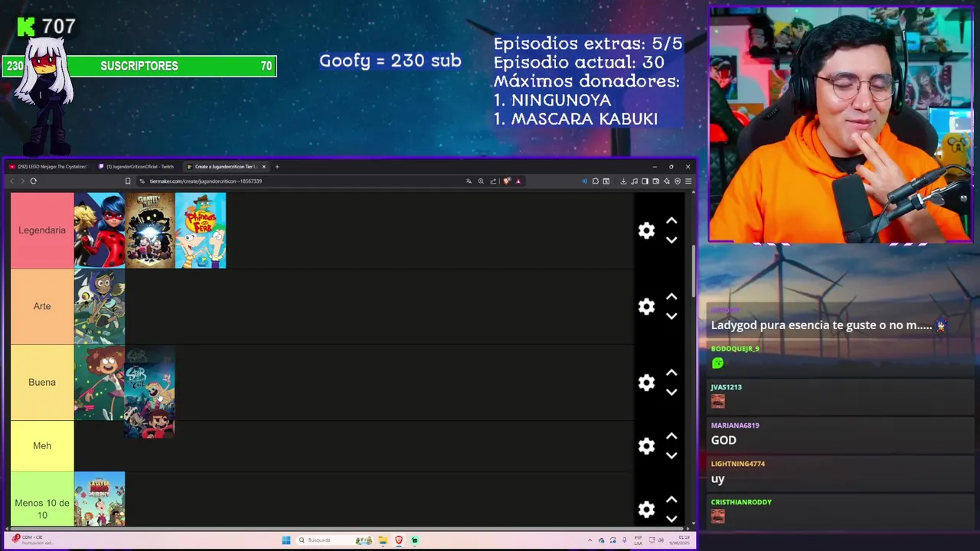Click the ESP LAA language indicator

(639, 540)
